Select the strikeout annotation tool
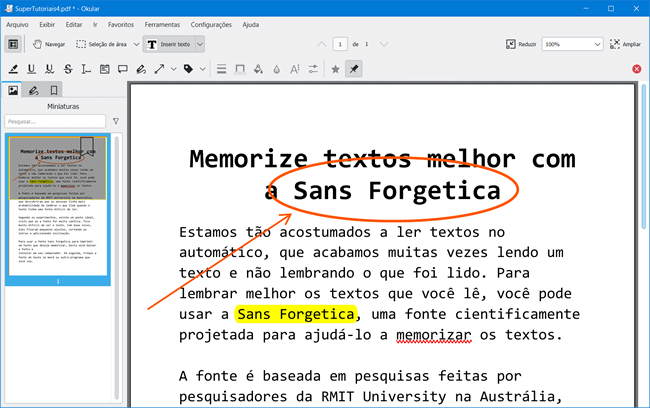This screenshot has width=650, height=408. click(x=68, y=69)
